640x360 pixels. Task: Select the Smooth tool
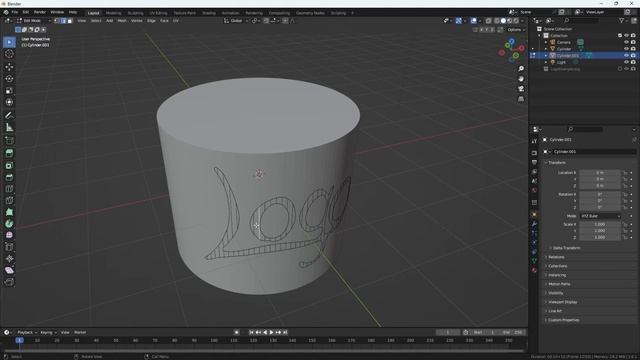coord(9,235)
